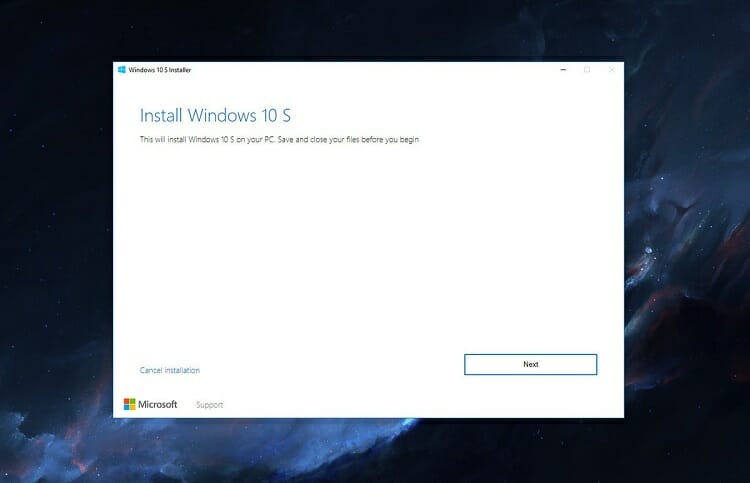The image size is (750, 483).
Task: Click the Next button
Action: [x=530, y=364]
